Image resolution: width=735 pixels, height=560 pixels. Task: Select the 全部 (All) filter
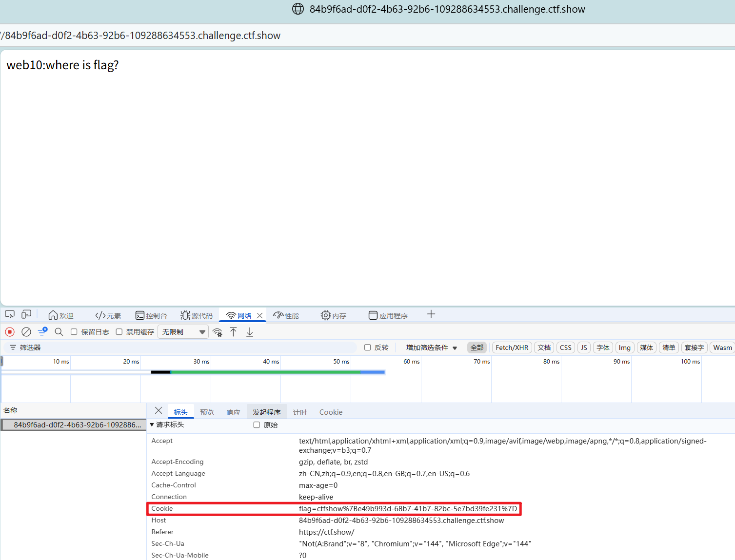477,348
